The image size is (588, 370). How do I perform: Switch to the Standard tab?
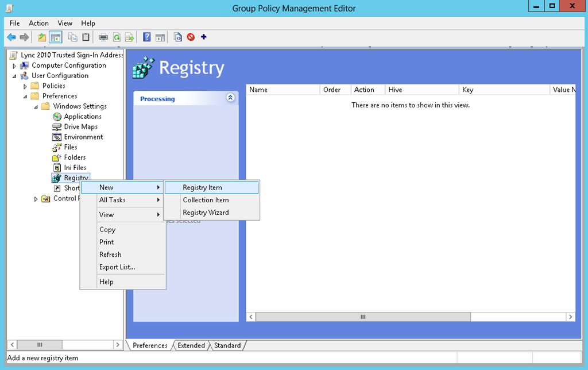(227, 345)
